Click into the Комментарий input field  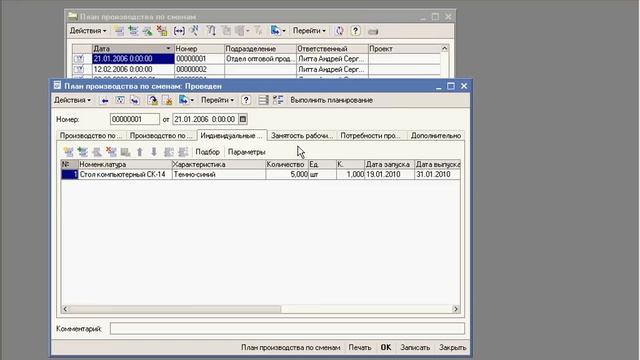point(287,329)
